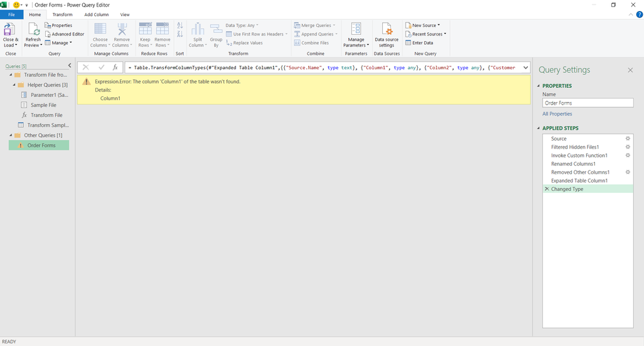Click Merge Queries
The height and width of the screenshot is (346, 644).
(314, 26)
